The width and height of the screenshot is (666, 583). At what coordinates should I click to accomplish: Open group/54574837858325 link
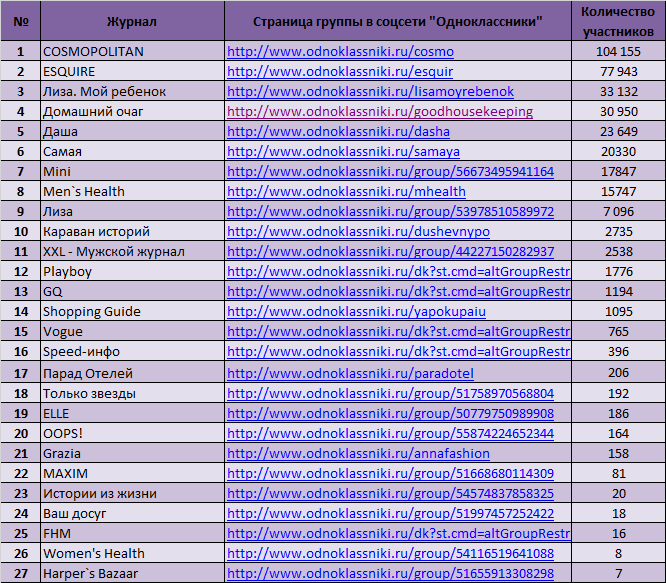click(390, 493)
